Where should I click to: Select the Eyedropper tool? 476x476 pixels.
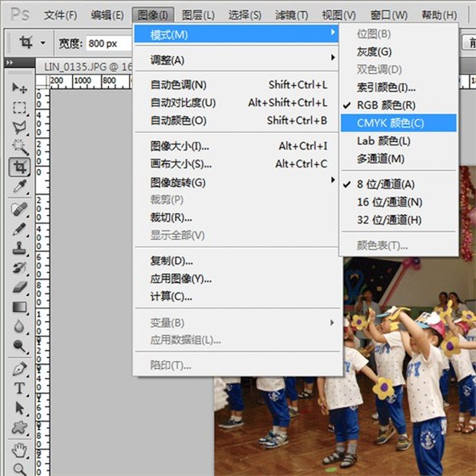pos(20,186)
